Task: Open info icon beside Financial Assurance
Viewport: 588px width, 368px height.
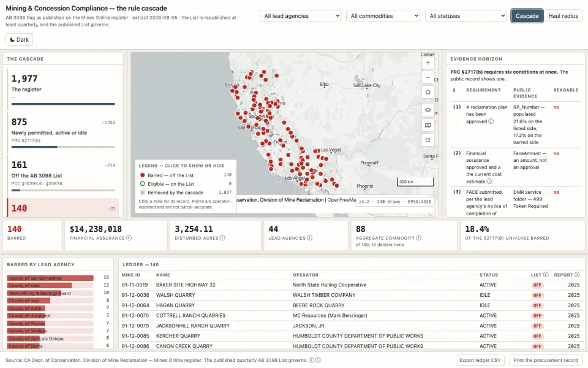Action: click(129, 238)
